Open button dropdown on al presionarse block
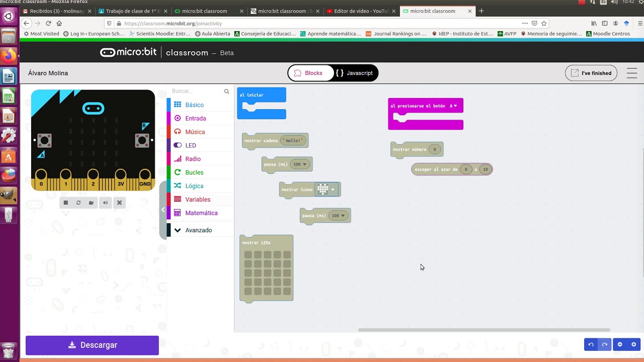644x362 pixels. [453, 106]
